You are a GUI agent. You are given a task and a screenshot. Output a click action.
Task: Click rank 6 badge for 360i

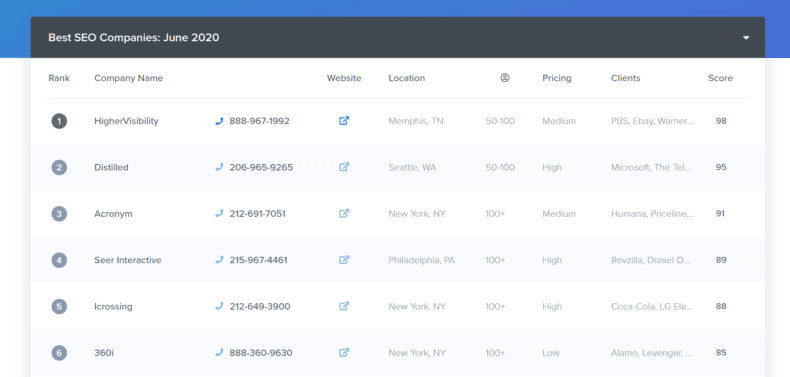click(59, 353)
